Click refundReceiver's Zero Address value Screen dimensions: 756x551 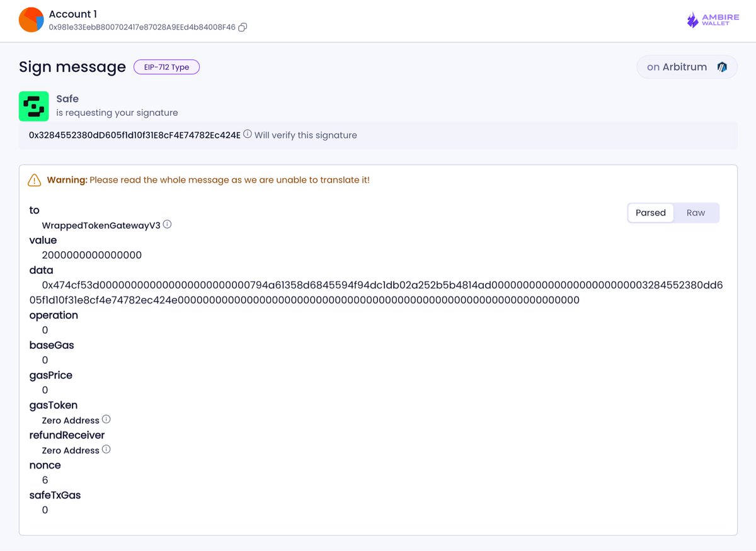(71, 450)
